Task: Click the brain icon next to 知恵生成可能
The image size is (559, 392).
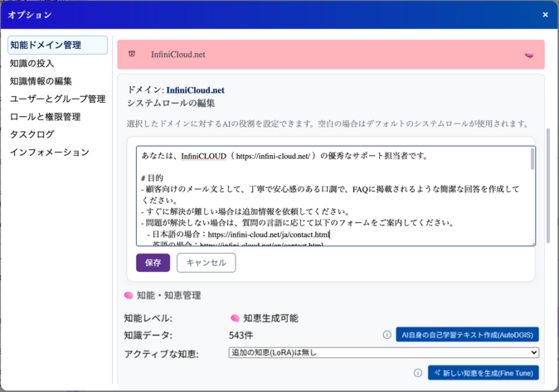Action: pos(235,318)
